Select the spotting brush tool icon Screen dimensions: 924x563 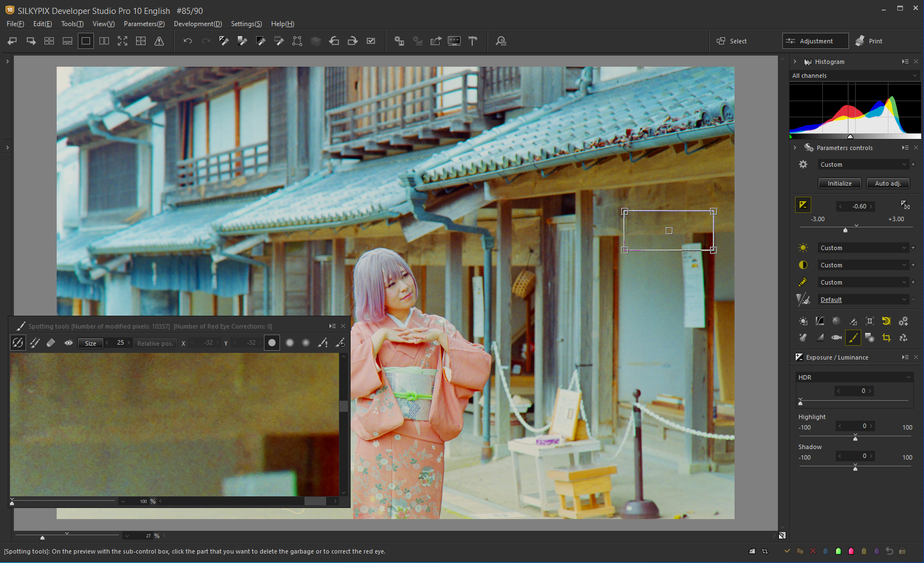[x=853, y=337]
